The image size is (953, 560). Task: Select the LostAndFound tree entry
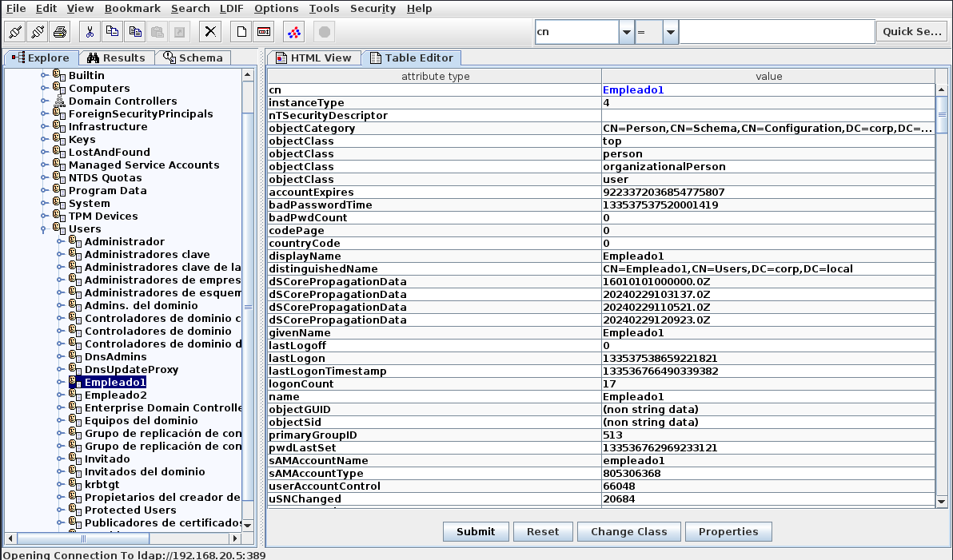[109, 153]
